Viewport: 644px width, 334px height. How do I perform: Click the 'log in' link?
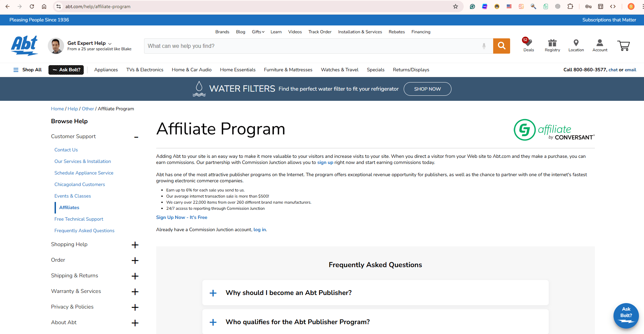[260, 229]
